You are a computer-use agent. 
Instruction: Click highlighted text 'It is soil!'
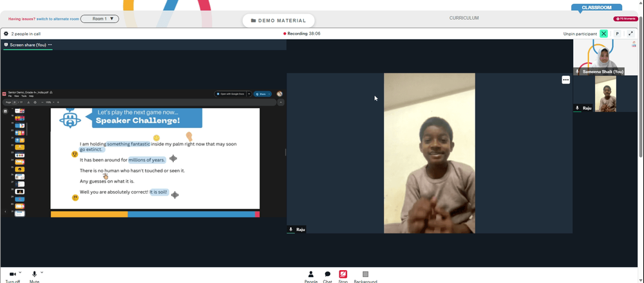tap(159, 192)
